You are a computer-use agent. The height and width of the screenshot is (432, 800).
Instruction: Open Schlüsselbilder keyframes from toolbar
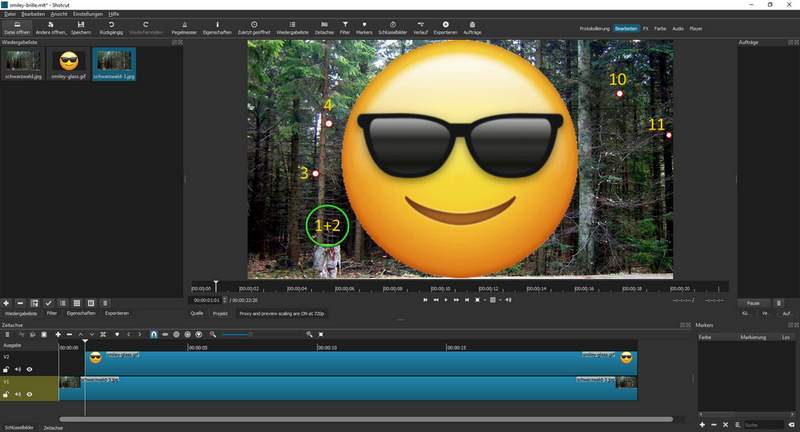click(x=392, y=26)
